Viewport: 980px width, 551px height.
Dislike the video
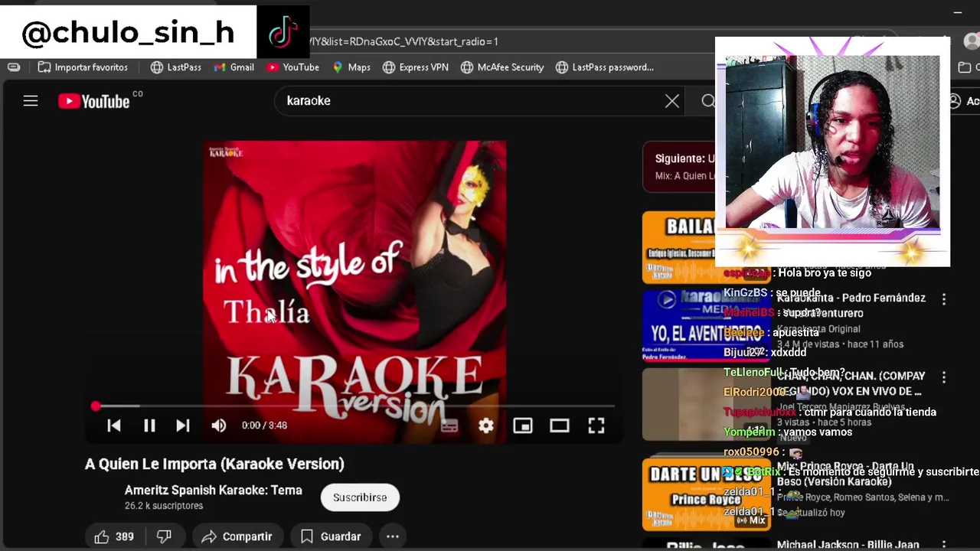click(164, 536)
